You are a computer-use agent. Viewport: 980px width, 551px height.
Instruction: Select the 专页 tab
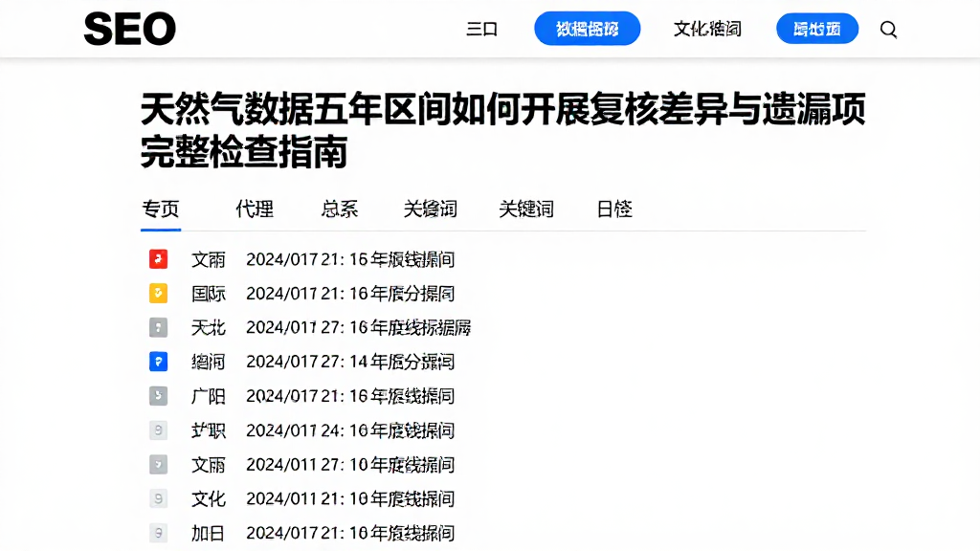point(161,209)
